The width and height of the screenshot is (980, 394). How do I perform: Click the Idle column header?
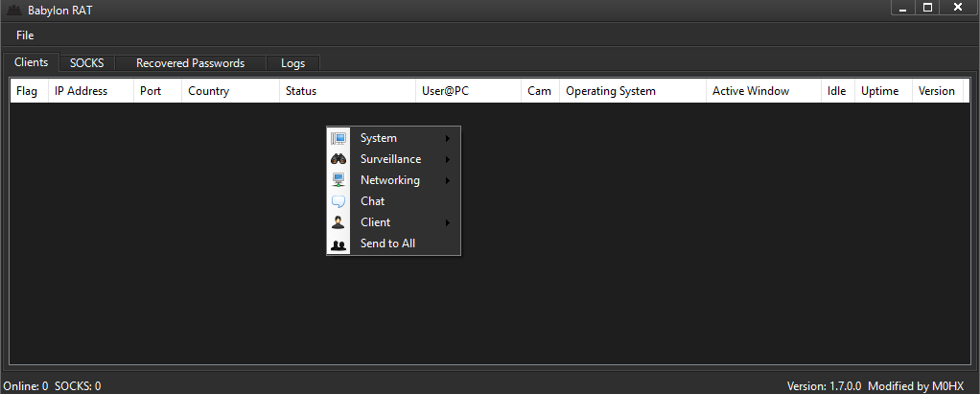coord(837,91)
